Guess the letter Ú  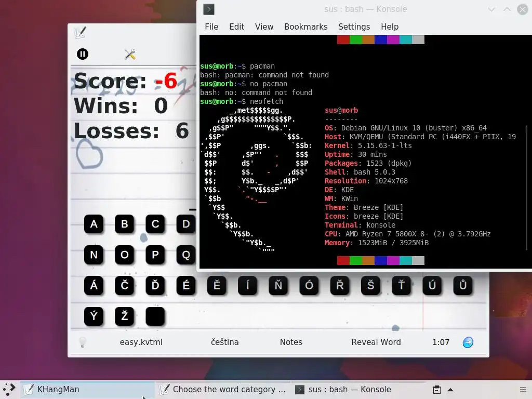432,285
